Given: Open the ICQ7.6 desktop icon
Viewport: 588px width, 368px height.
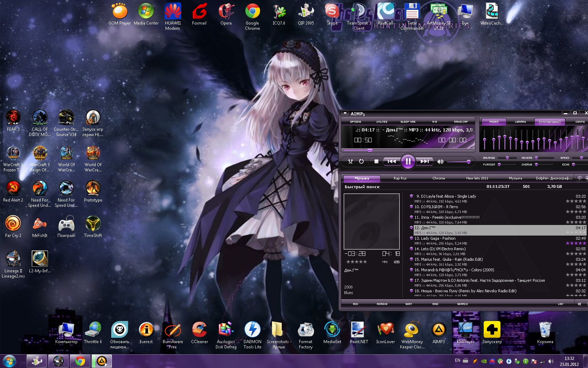Looking at the screenshot, I should pos(279,14).
